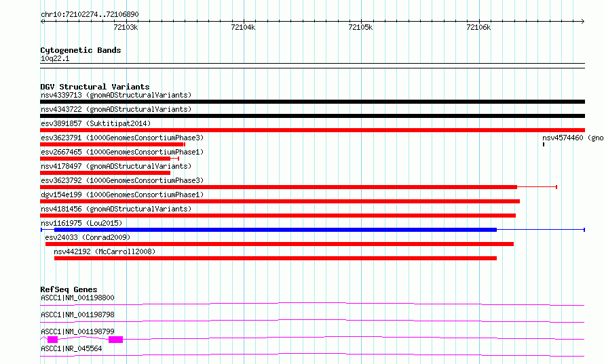The image size is (604, 364).
Task: Click the small nsv4574460 black marker
Action: tap(544, 144)
